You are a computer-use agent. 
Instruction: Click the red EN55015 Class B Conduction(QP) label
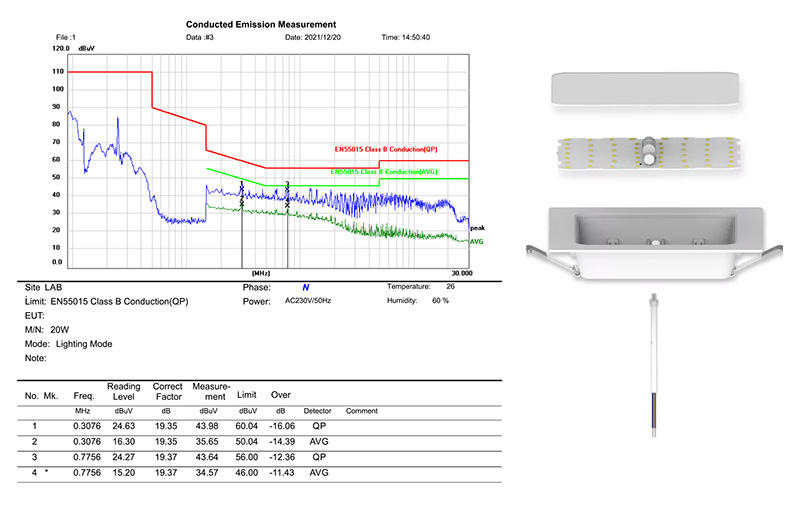point(386,149)
